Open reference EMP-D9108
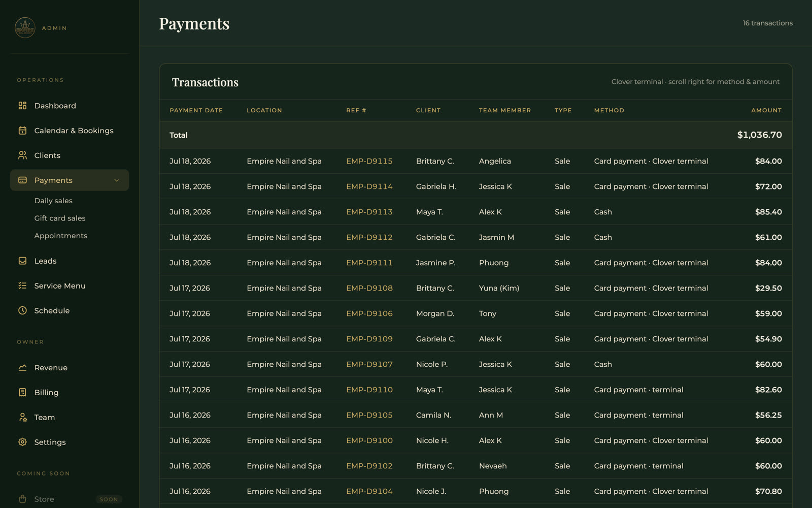Screen dimensions: 812x508 [x=369, y=288]
